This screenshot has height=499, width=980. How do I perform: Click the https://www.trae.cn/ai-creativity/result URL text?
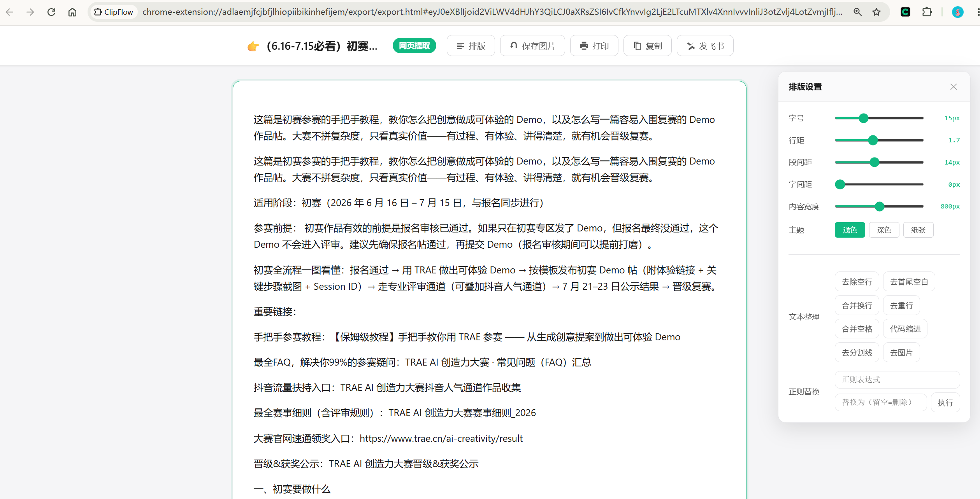click(x=441, y=438)
